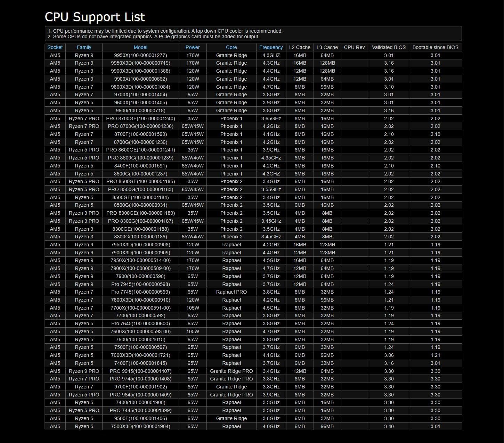The height and width of the screenshot is (443, 504).
Task: Select the L3 Cache column header
Action: [x=327, y=47]
